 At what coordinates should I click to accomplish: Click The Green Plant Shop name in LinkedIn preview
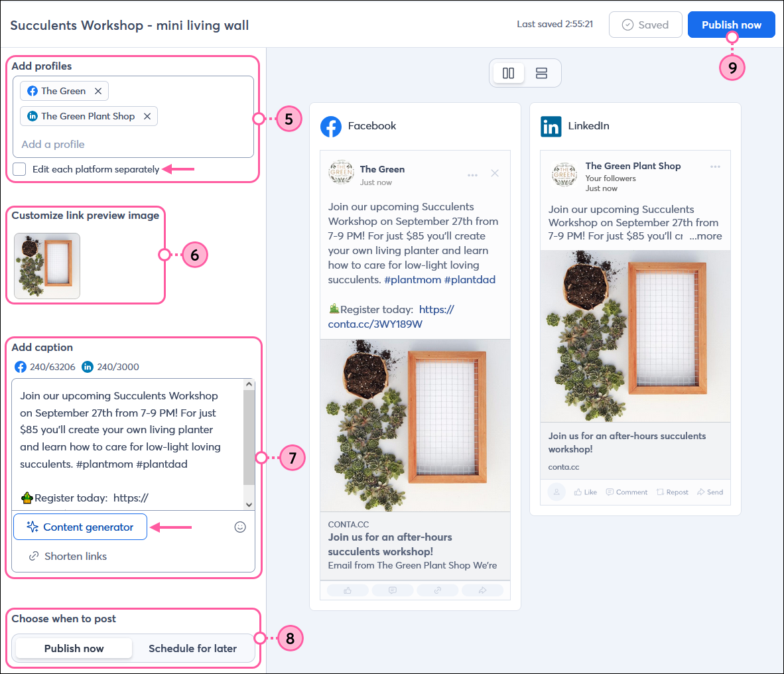[x=633, y=165]
